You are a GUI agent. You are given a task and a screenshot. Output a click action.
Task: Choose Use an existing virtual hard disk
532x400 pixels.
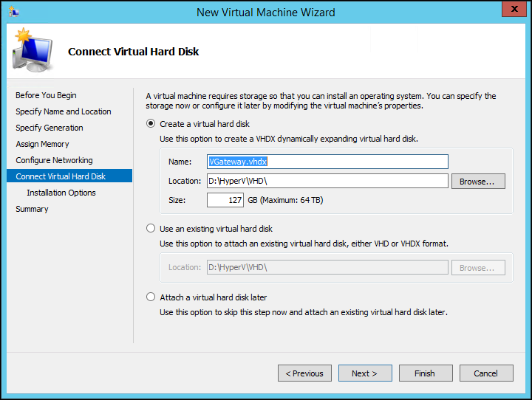(151, 229)
